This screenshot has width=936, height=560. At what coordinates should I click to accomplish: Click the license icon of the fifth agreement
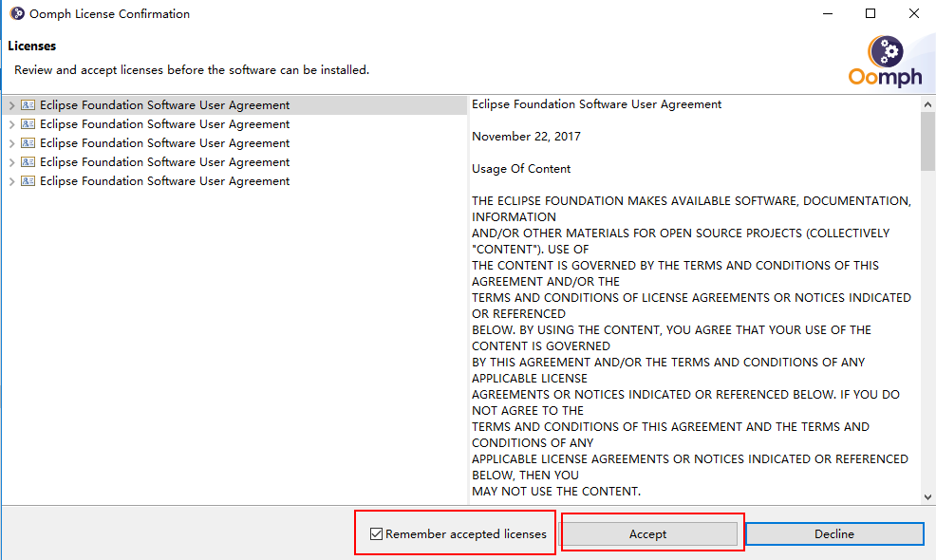pyautogui.click(x=28, y=181)
